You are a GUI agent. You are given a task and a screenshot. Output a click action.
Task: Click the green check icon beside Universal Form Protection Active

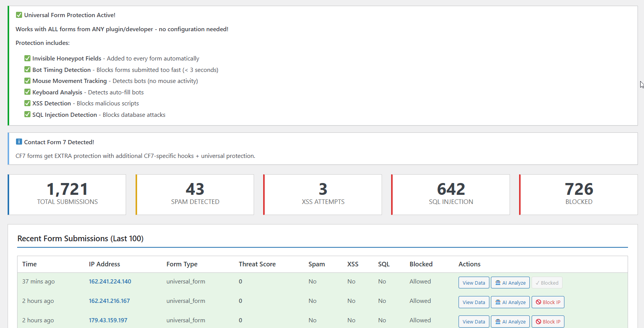(x=19, y=15)
